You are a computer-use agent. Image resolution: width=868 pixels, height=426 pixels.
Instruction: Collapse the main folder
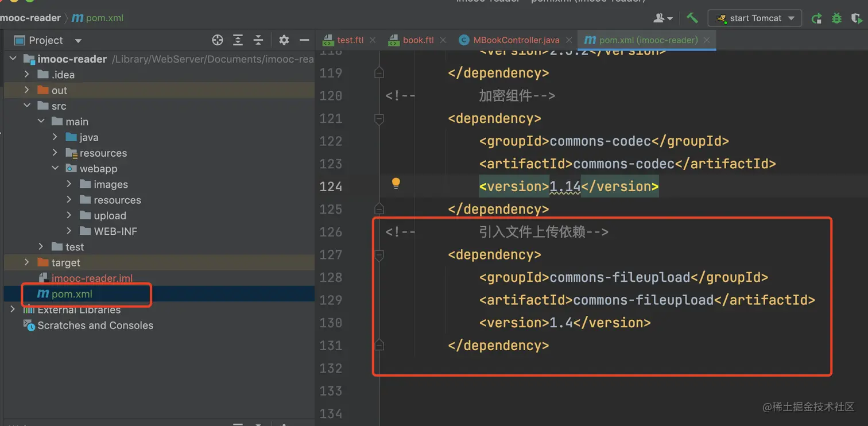click(x=41, y=122)
